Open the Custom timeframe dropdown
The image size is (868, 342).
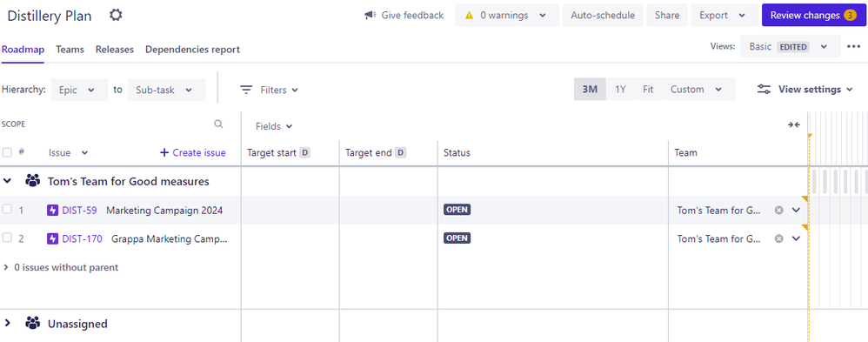[697, 90]
